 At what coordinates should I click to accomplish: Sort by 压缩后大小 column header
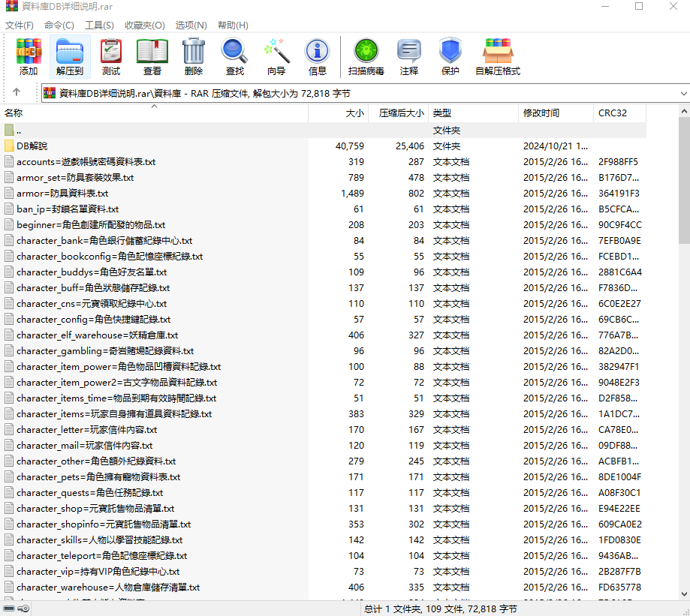point(398,113)
